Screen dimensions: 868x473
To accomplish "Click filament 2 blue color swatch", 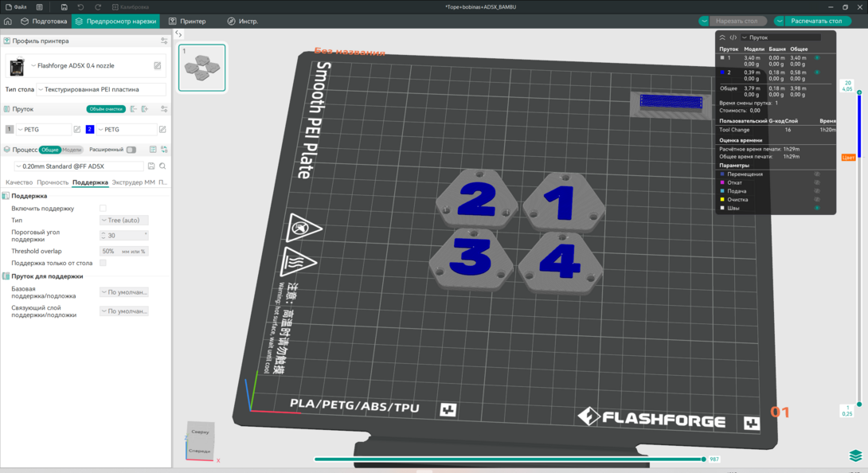I will (x=90, y=129).
